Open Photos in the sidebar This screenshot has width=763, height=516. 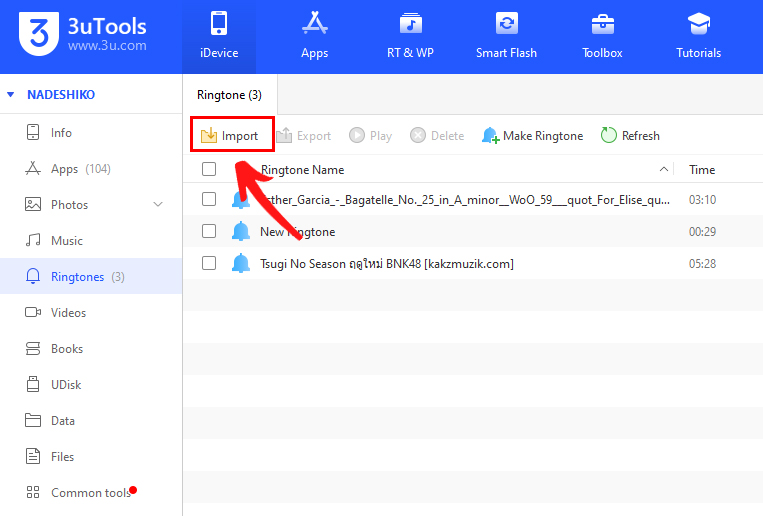tap(91, 204)
